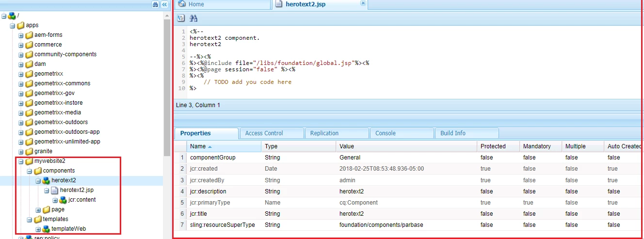Click the aem-forms folder icon

click(29, 35)
